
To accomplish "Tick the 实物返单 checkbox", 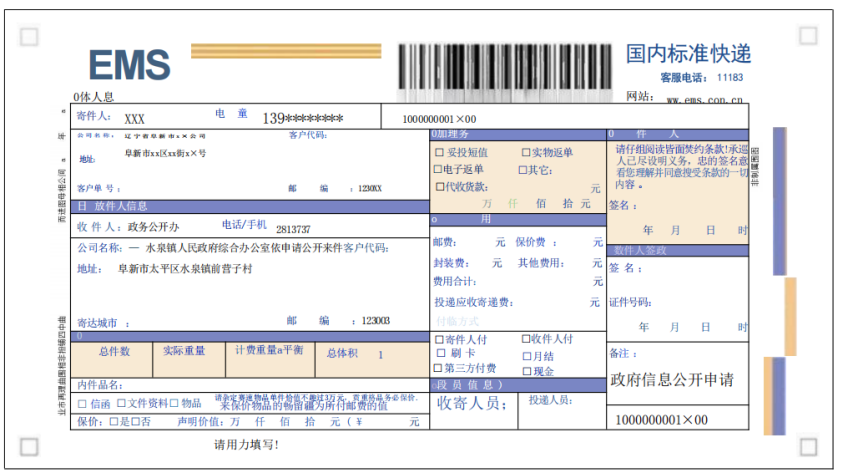I will tap(526, 153).
